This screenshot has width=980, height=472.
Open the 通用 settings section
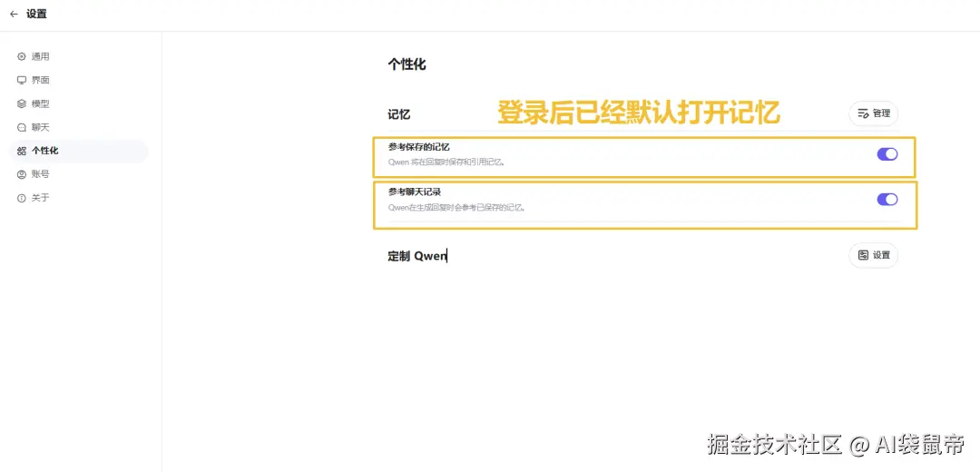[79, 57]
